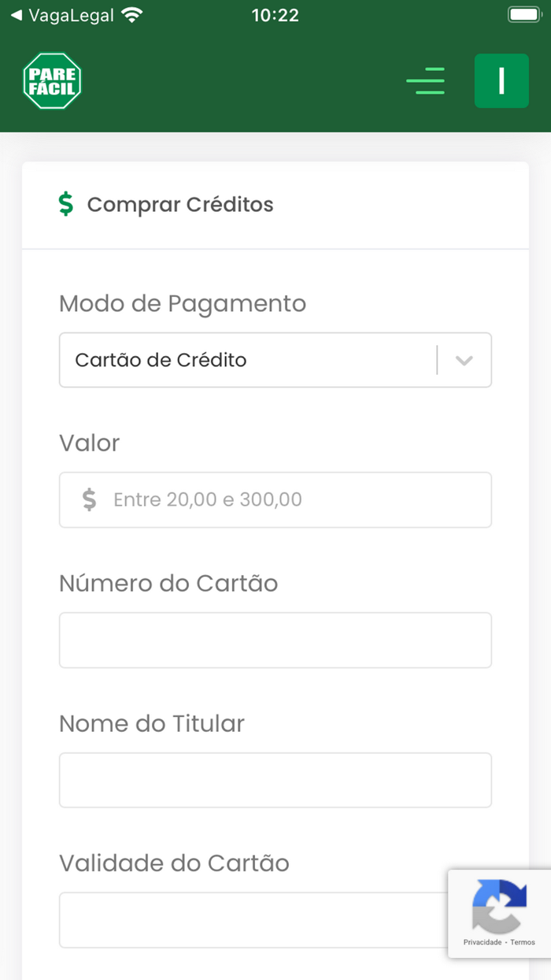The width and height of the screenshot is (551, 980).
Task: Click the dollar sign icon beside Comprar Créditos
Action: (67, 204)
